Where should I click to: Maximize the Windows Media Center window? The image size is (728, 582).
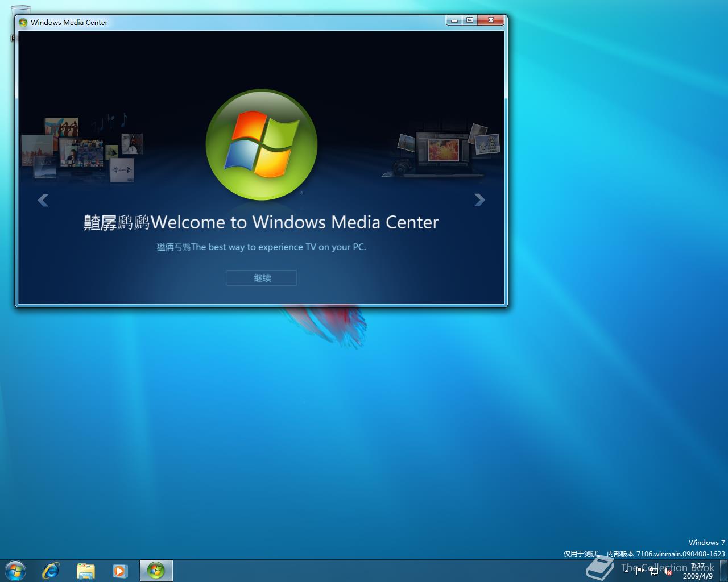click(469, 20)
